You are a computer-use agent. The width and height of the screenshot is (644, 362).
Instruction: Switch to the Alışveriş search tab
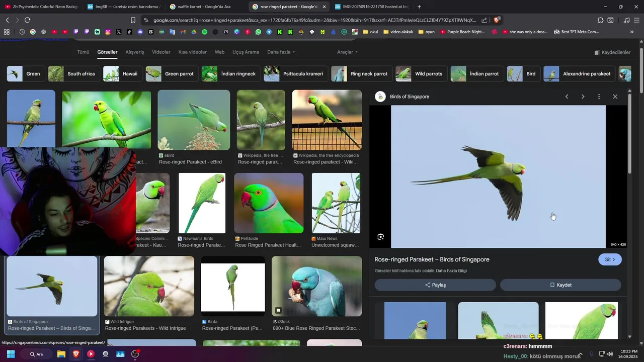(135, 52)
